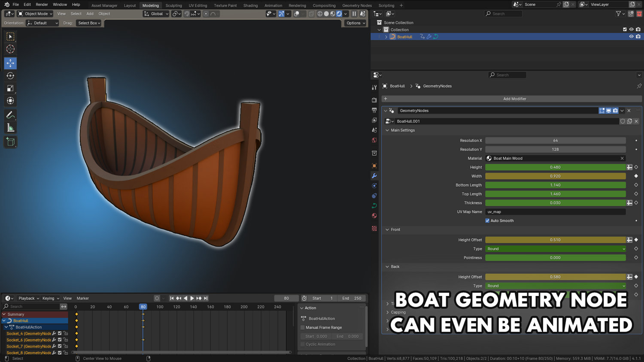Open the Object Mode dropdown
The width and height of the screenshot is (644, 362).
tap(35, 14)
